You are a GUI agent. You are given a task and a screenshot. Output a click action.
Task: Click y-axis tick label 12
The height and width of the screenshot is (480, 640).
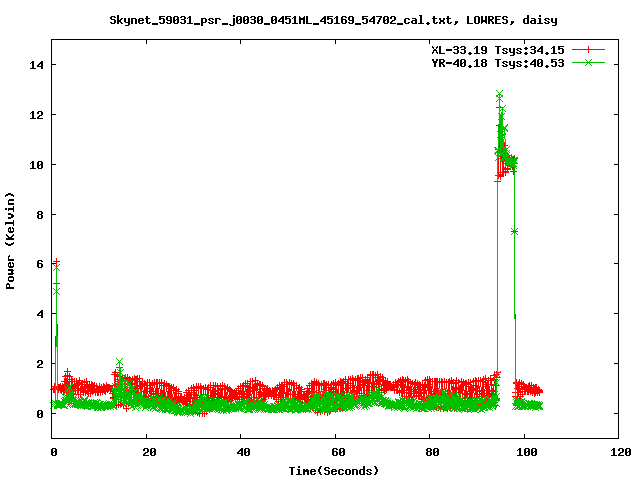click(36, 115)
